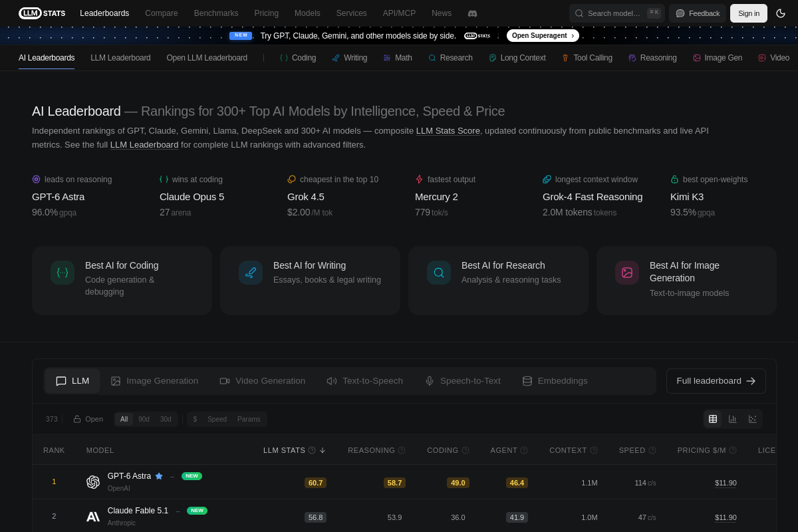Select the All time range filter

(124, 419)
